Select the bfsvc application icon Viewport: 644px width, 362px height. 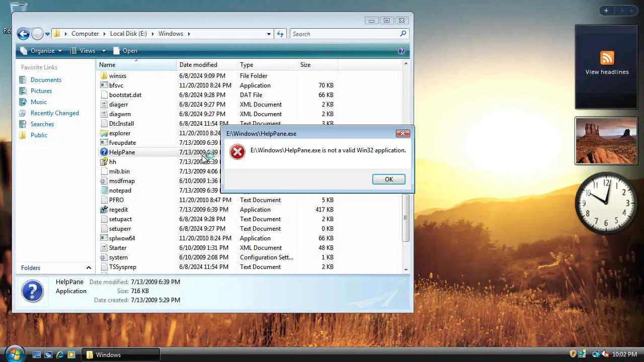click(x=104, y=85)
